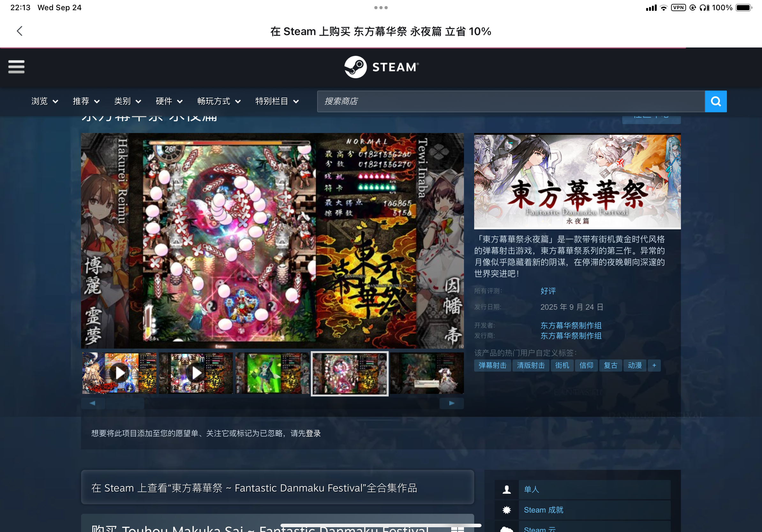Open the franchise banner 東方幕華祭 全合集作品

(277, 488)
